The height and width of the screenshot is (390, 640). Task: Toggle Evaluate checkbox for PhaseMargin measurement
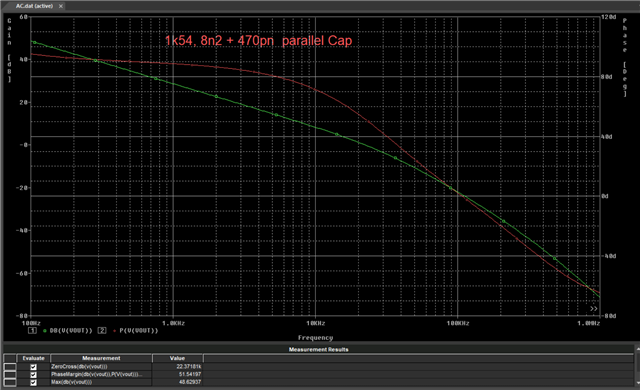(33, 374)
